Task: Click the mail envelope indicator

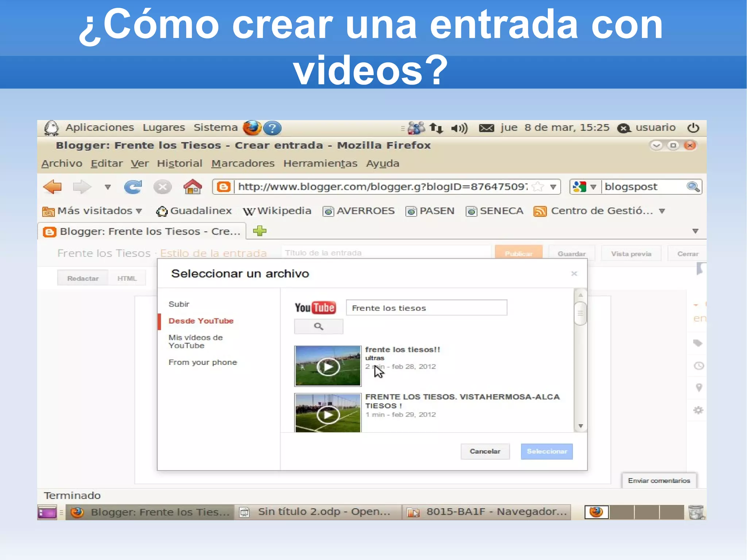Action: point(486,128)
